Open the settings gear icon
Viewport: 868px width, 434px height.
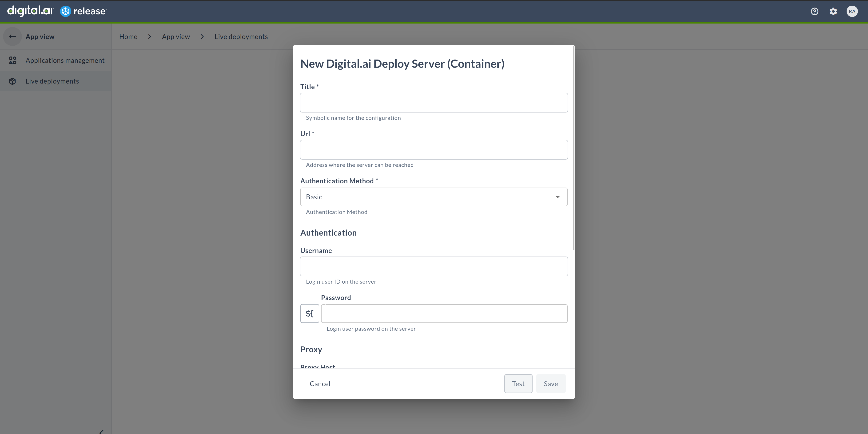point(833,12)
